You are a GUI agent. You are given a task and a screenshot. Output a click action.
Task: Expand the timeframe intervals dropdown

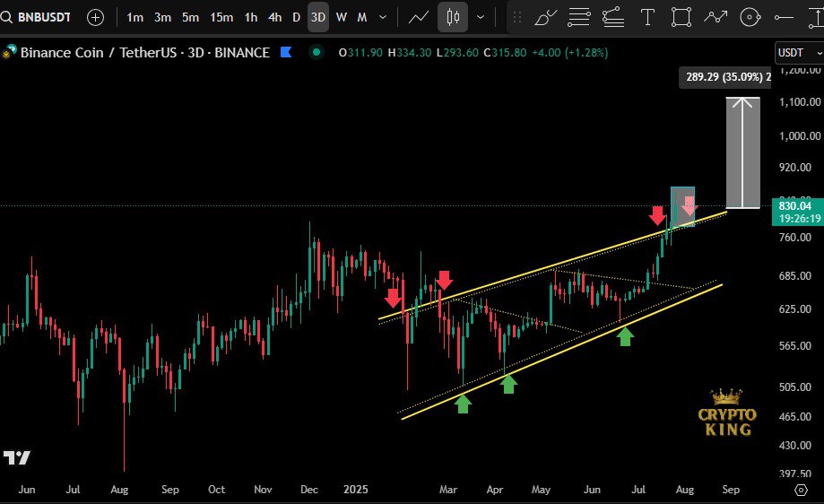384,17
